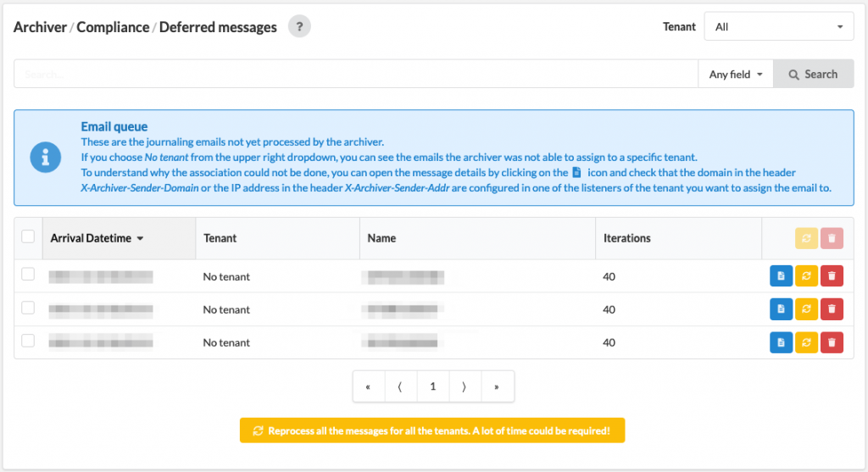The height and width of the screenshot is (472, 868).
Task: Click into the search input field
Action: 356,75
